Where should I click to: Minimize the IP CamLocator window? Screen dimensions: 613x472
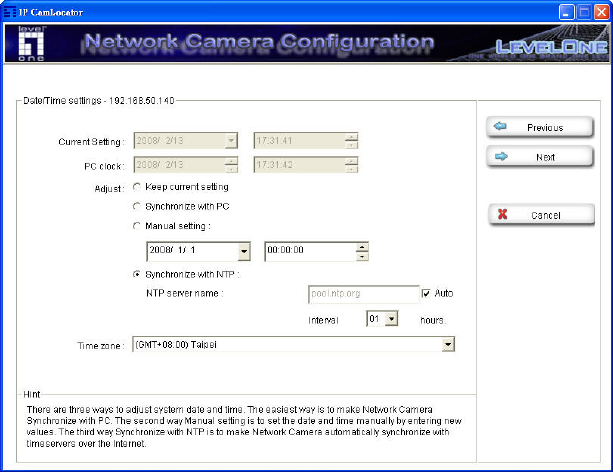[x=566, y=12]
